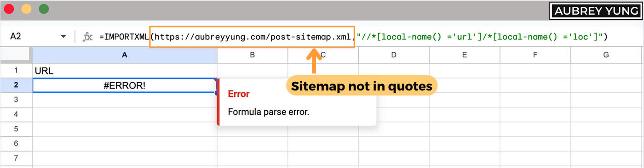Click the fx function icon
This screenshot has width=644, height=168.
(87, 37)
